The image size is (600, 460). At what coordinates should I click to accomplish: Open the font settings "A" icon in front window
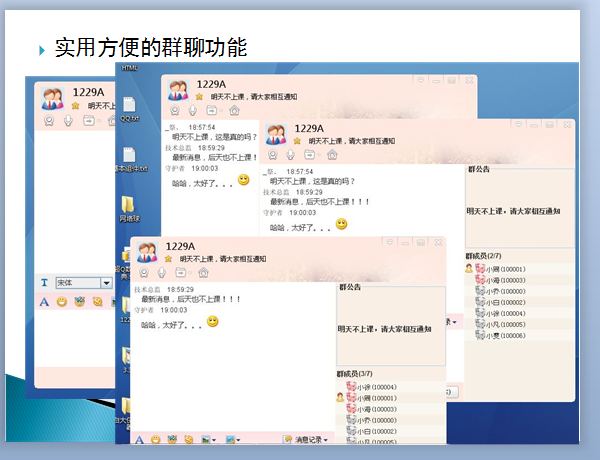(140, 439)
